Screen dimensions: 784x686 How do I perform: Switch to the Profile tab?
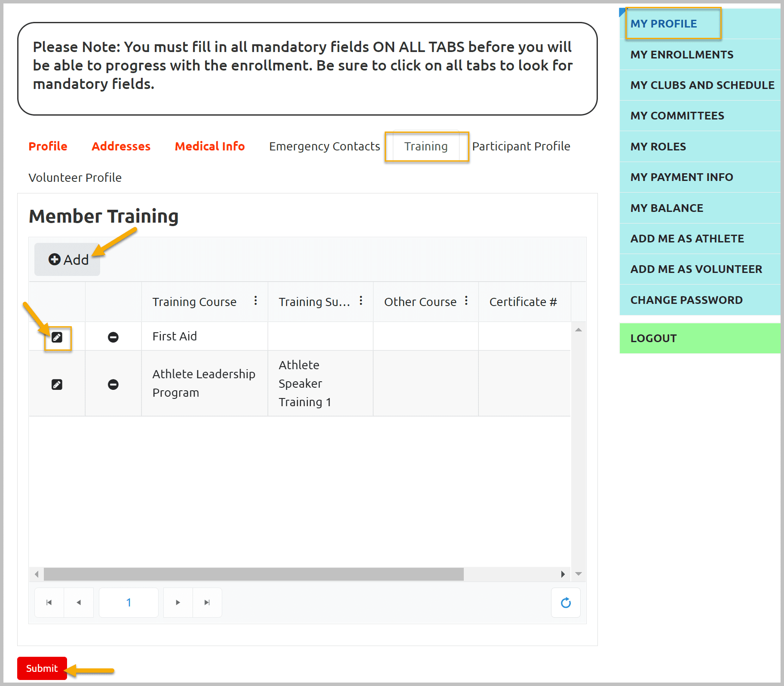[x=48, y=146]
